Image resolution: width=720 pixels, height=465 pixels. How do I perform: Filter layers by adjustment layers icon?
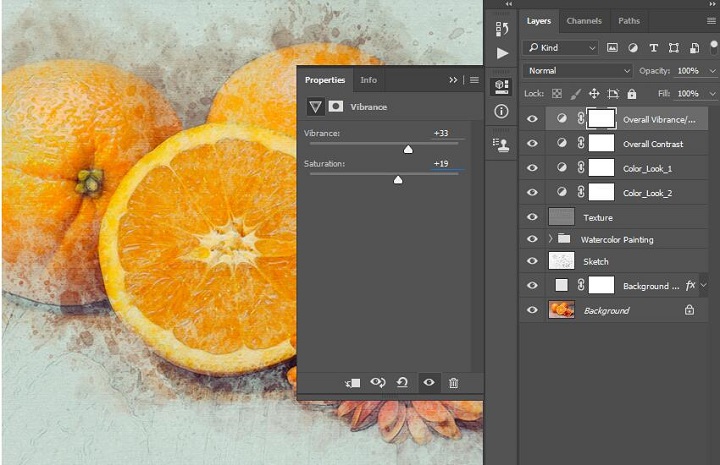[x=633, y=47]
